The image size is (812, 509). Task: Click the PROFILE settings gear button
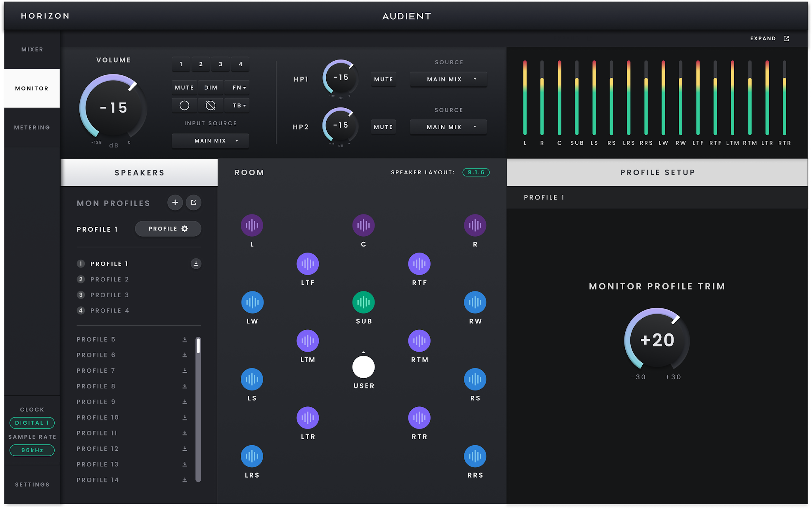168,229
